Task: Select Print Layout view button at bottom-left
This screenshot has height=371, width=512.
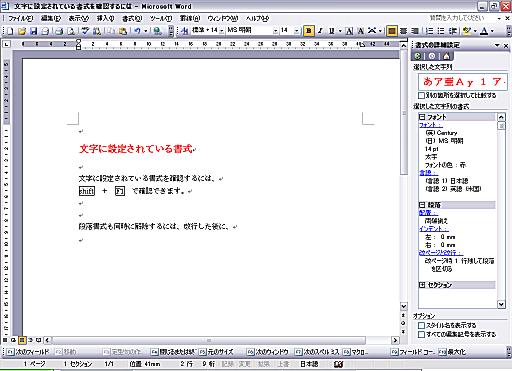Action: coord(22,340)
